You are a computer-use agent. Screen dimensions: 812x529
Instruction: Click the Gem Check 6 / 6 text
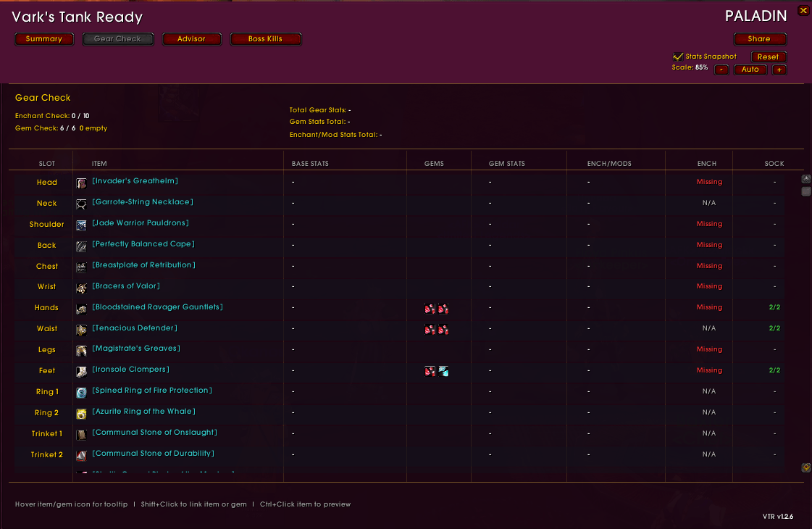45,128
